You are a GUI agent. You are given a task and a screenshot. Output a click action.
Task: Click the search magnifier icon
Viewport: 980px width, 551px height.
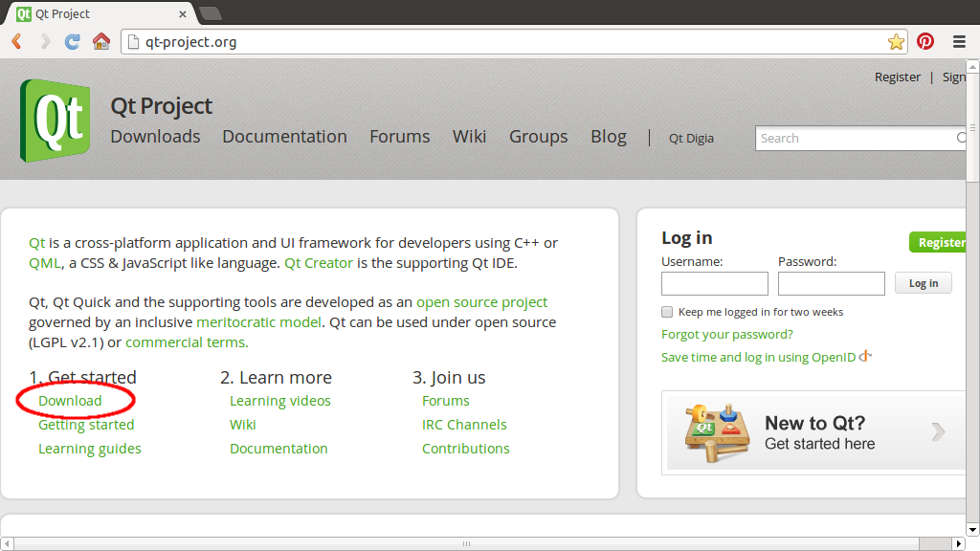[961, 138]
